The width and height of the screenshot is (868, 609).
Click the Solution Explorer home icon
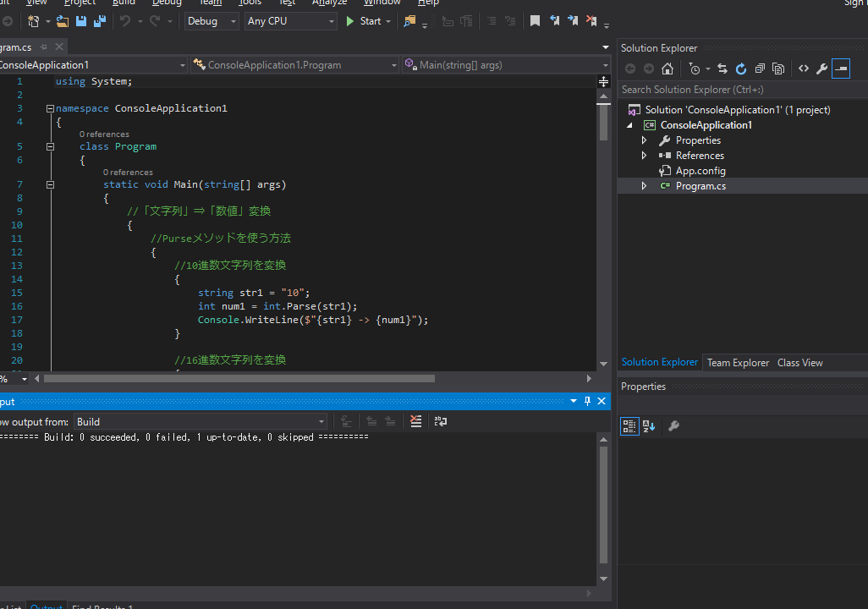(667, 69)
